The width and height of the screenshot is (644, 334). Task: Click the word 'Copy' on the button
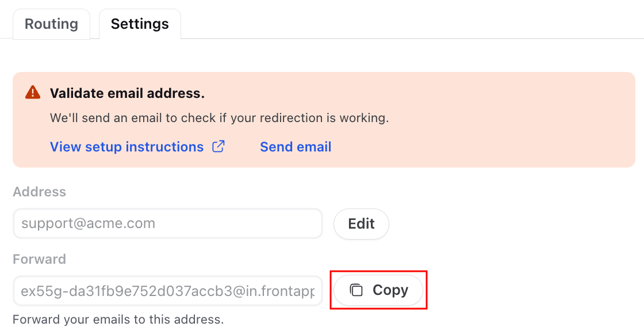point(390,290)
